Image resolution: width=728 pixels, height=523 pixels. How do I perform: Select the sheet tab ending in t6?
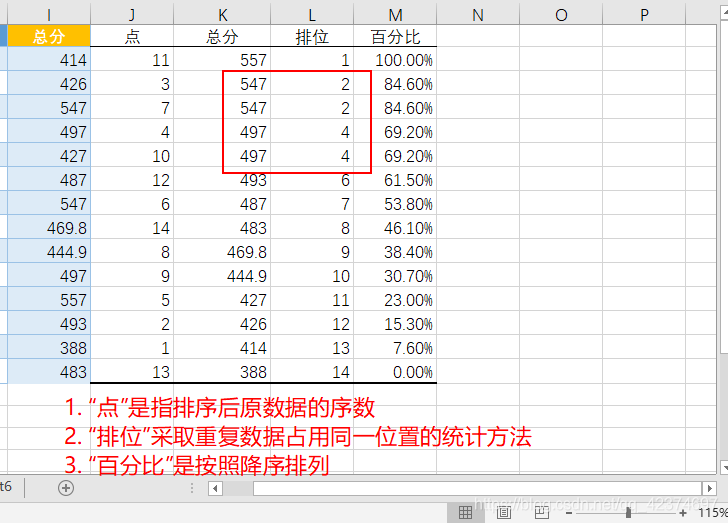[x=6, y=487]
